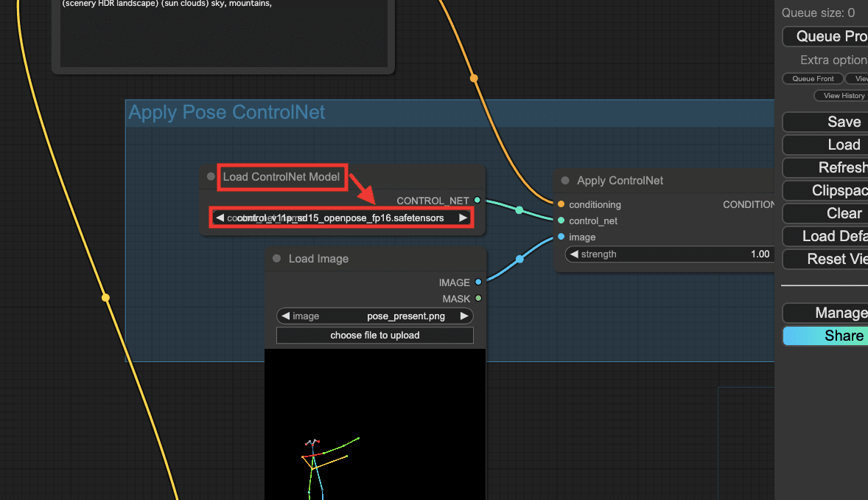Click the IMAGE output port on Load Image
This screenshot has width=868, height=500.
tap(478, 282)
